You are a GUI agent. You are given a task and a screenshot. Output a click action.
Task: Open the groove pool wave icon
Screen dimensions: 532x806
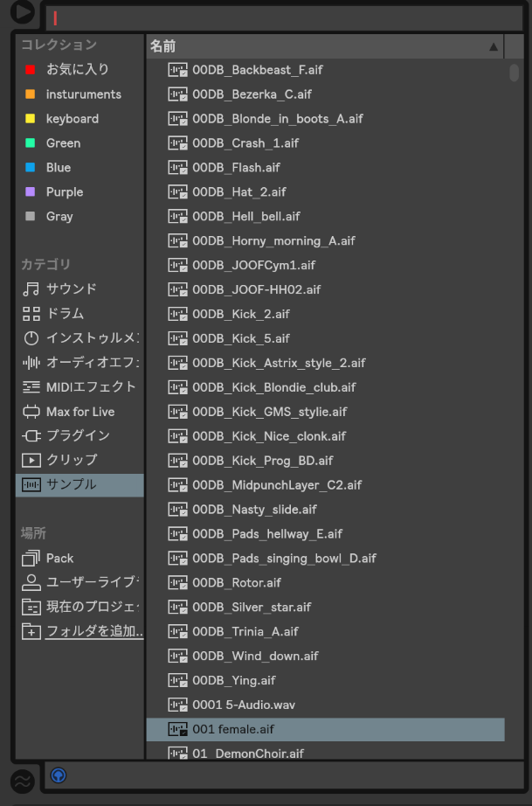(22, 780)
